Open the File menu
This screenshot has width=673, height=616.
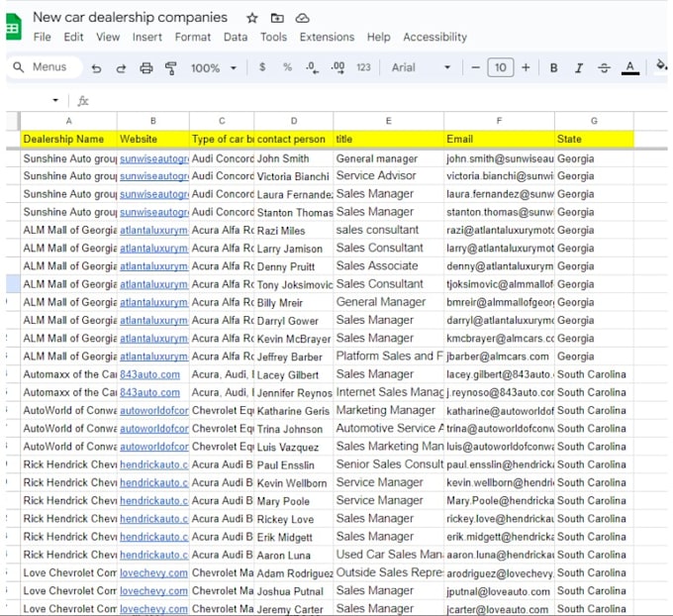click(42, 38)
